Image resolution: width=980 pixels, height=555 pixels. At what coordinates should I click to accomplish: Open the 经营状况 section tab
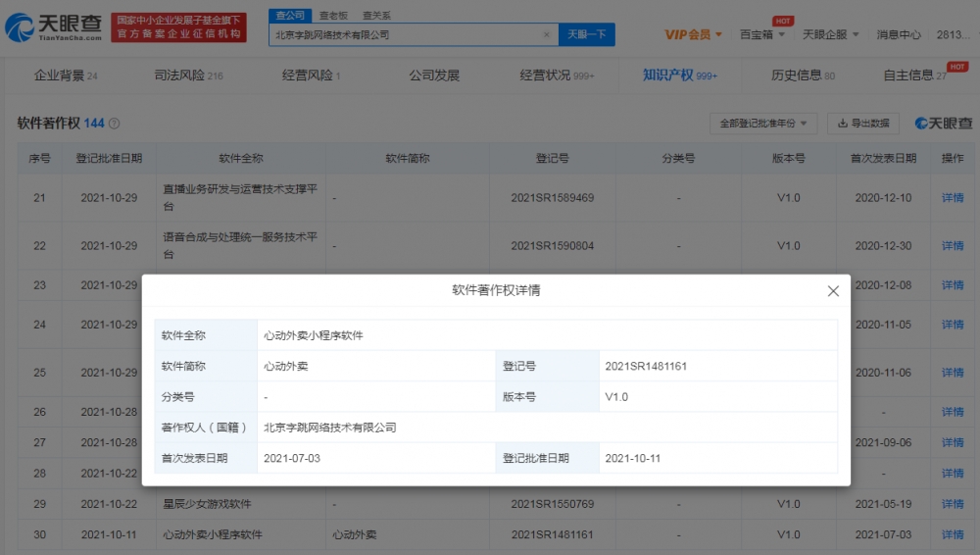[x=557, y=76]
